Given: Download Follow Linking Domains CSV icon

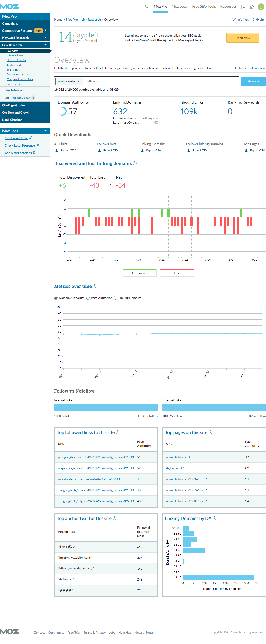Looking at the screenshot, I should [189, 150].
